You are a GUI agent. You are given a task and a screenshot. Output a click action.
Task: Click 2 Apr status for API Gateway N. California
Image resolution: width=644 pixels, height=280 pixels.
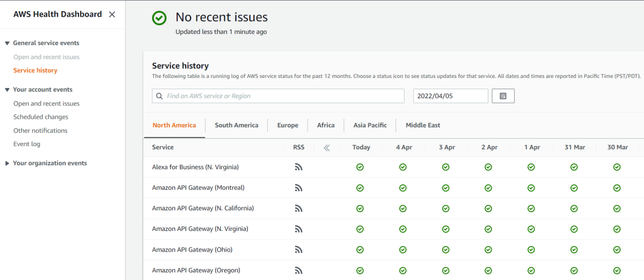(x=488, y=209)
